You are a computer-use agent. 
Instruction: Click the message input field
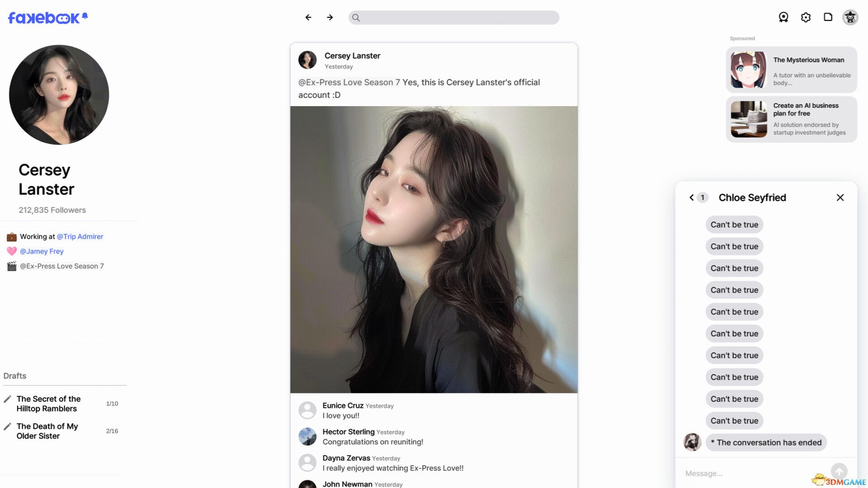click(x=750, y=473)
